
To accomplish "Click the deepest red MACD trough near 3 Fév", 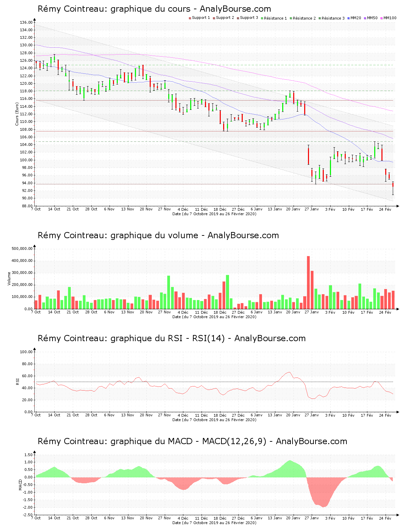I will point(323,492).
